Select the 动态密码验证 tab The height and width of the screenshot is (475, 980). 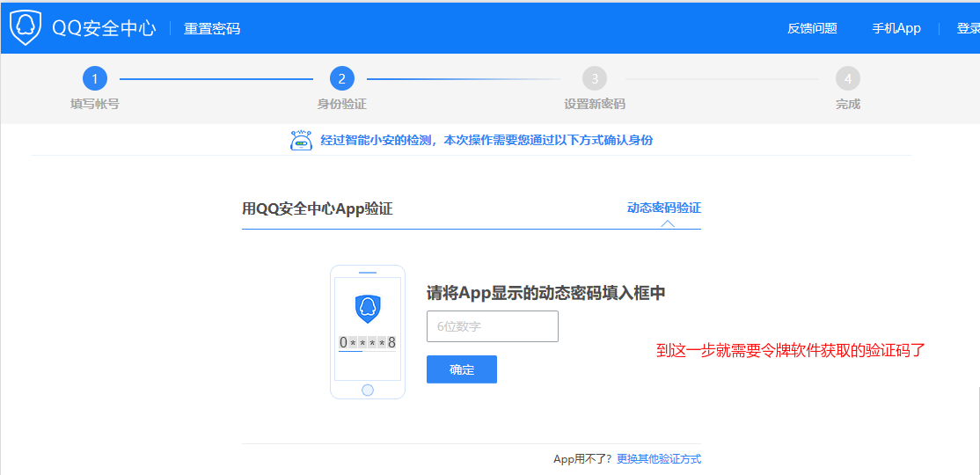[x=664, y=208]
